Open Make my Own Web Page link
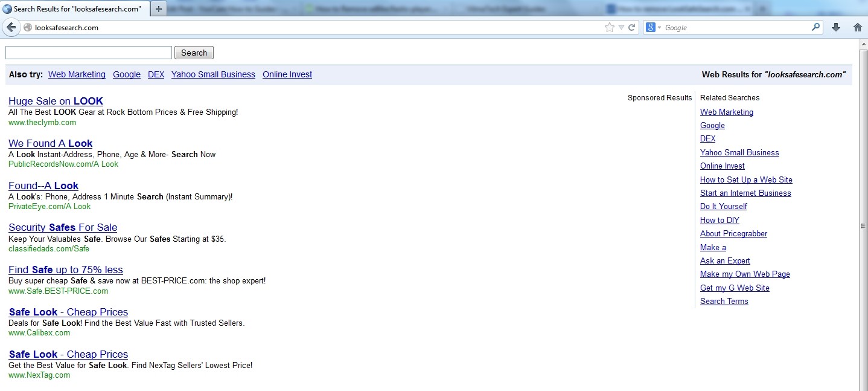 pyautogui.click(x=745, y=274)
